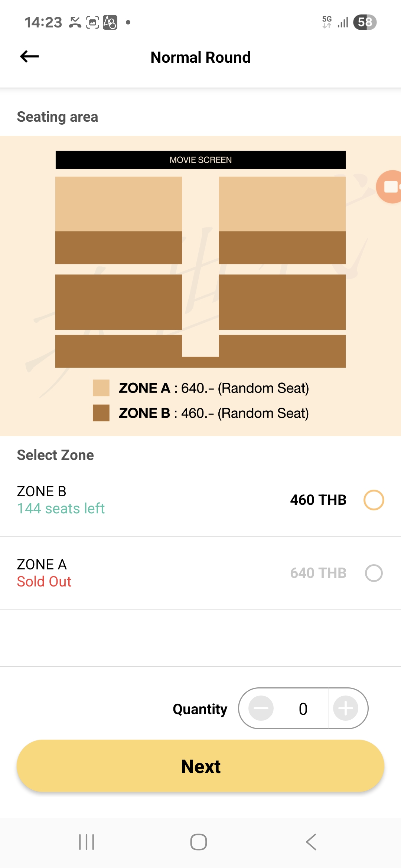Tap the upper-left light Zone A seating block

pos(118,204)
